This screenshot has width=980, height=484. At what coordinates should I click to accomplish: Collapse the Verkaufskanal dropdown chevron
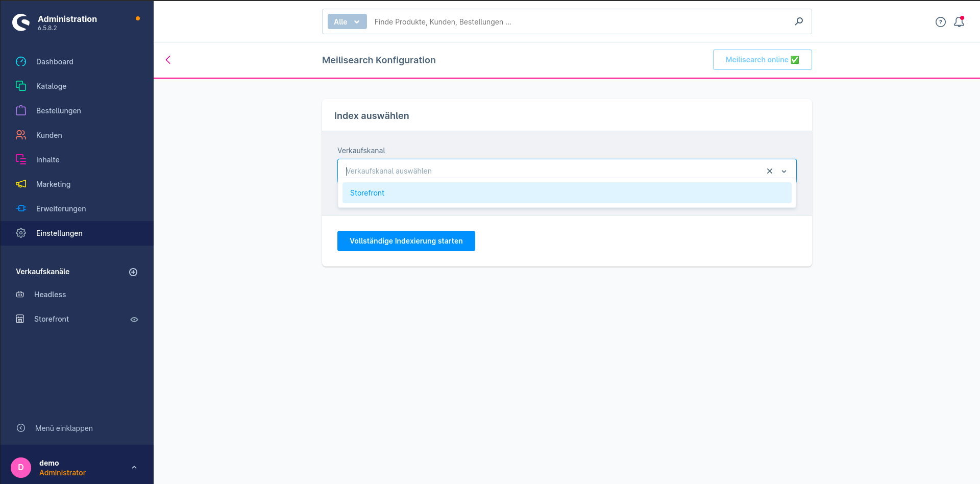pos(784,172)
